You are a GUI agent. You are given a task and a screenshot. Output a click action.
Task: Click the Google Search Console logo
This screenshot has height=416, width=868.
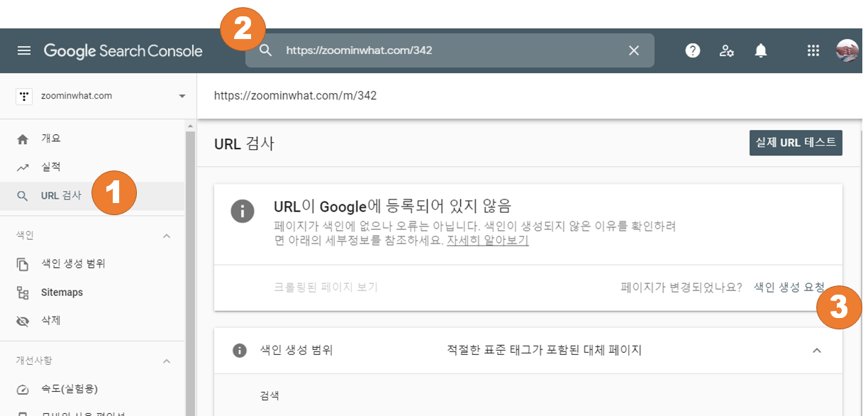(x=123, y=50)
